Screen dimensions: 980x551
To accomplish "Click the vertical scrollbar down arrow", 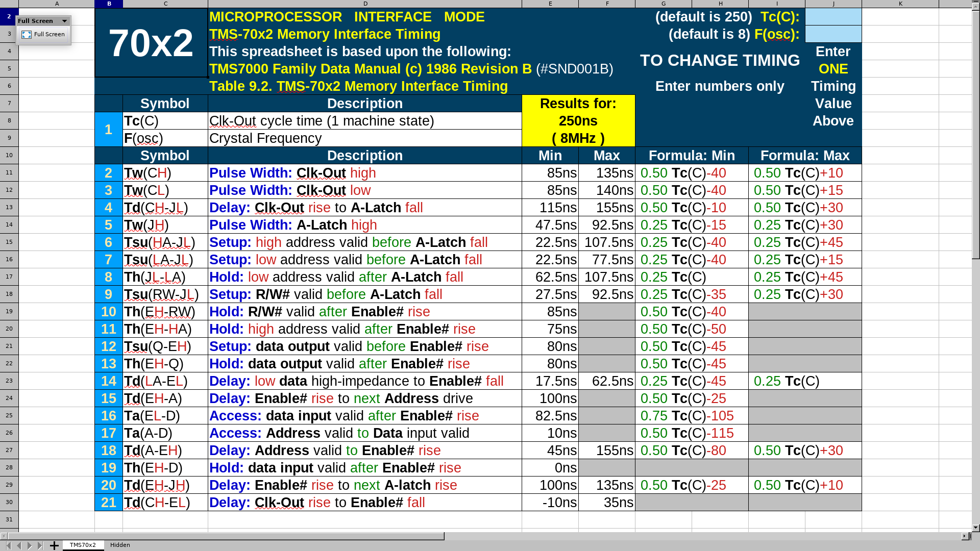I will [975, 528].
